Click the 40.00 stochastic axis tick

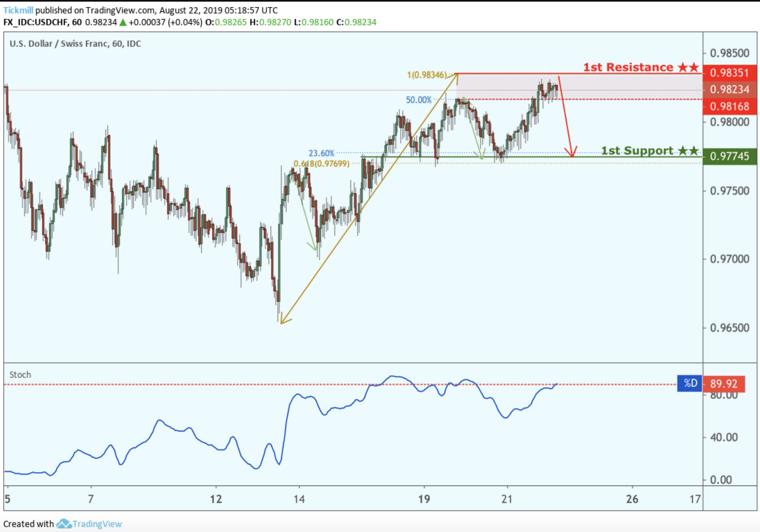tap(724, 437)
